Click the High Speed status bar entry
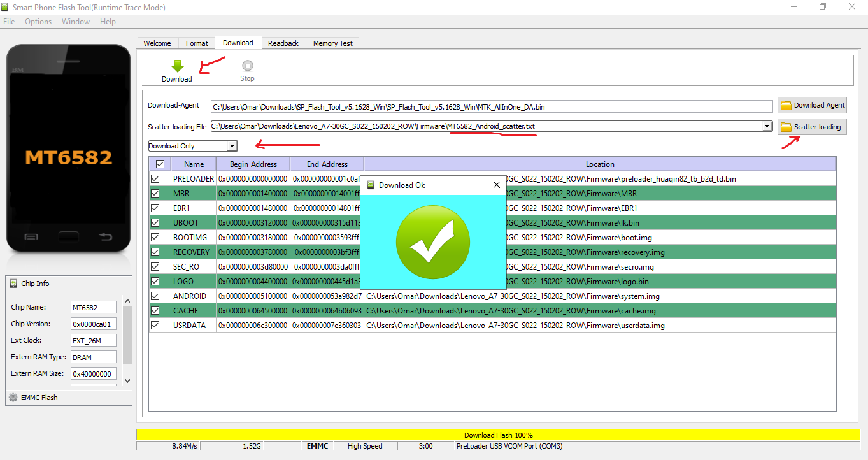The width and height of the screenshot is (868, 460). tap(365, 446)
